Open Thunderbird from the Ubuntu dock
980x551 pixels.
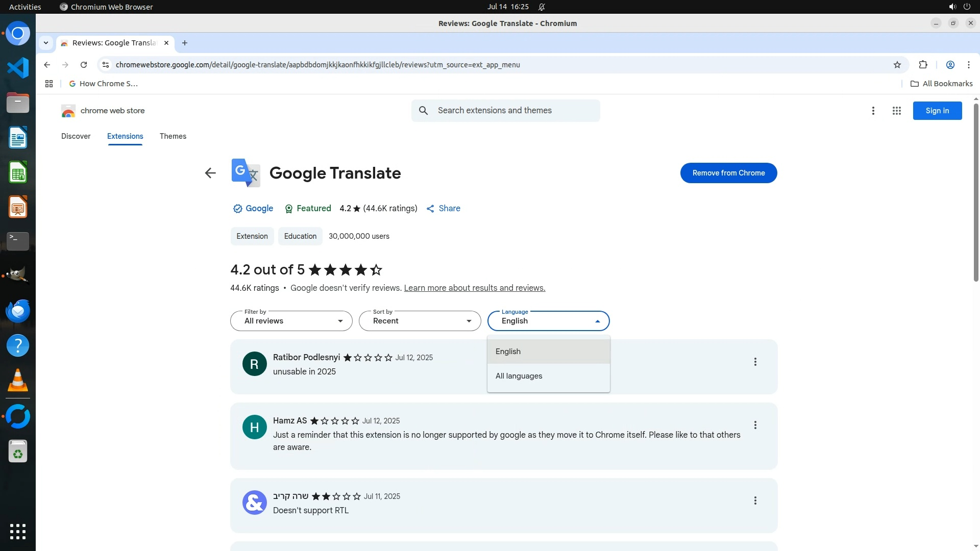tap(18, 311)
